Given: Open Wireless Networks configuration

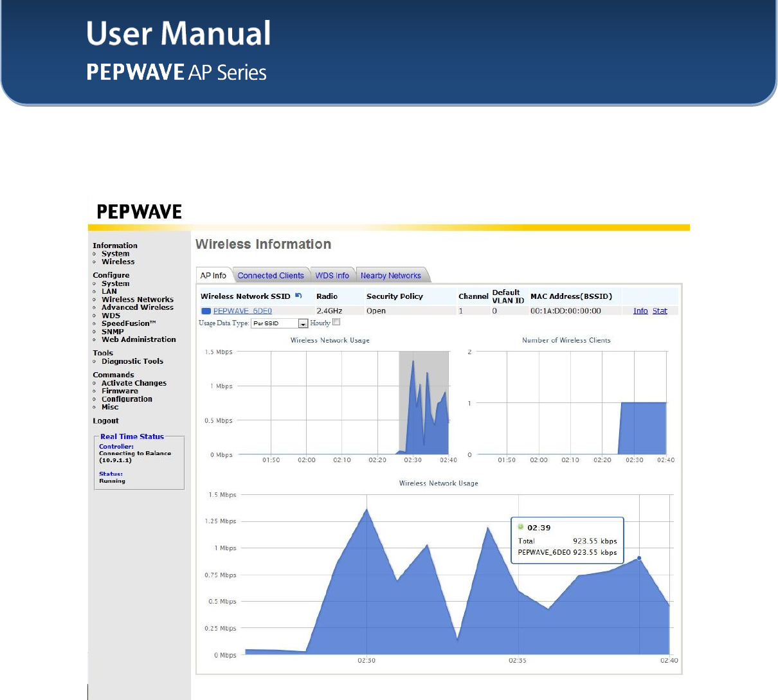Looking at the screenshot, I should pos(138,300).
